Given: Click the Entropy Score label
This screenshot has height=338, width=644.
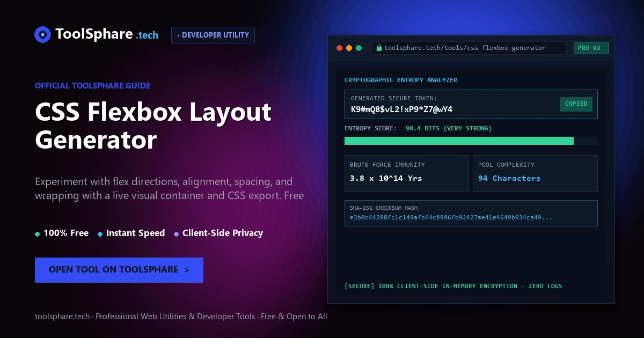Looking at the screenshot, I should 371,128.
